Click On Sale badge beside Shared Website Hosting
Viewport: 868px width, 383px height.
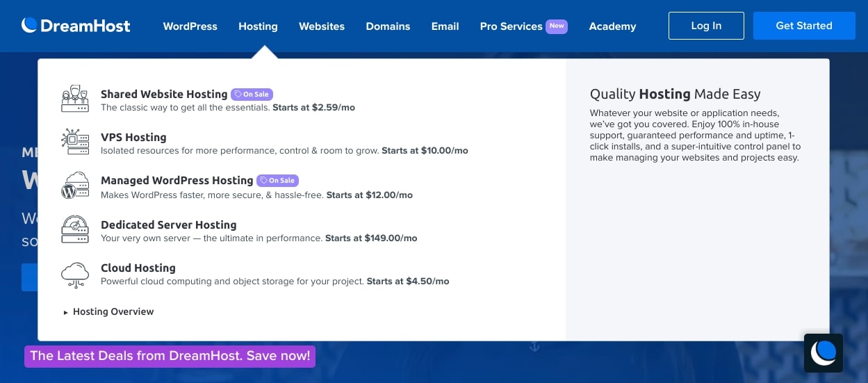tap(252, 94)
